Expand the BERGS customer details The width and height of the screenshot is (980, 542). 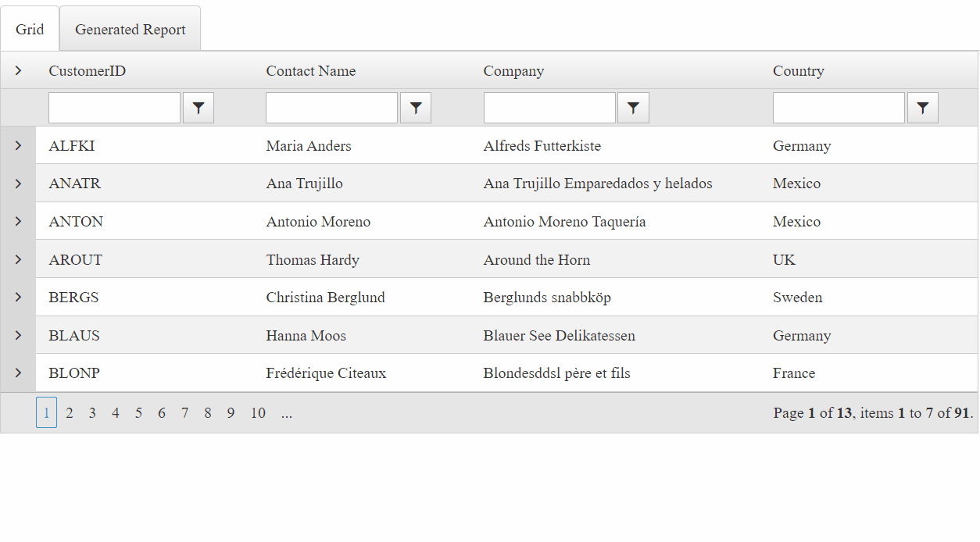(x=17, y=297)
